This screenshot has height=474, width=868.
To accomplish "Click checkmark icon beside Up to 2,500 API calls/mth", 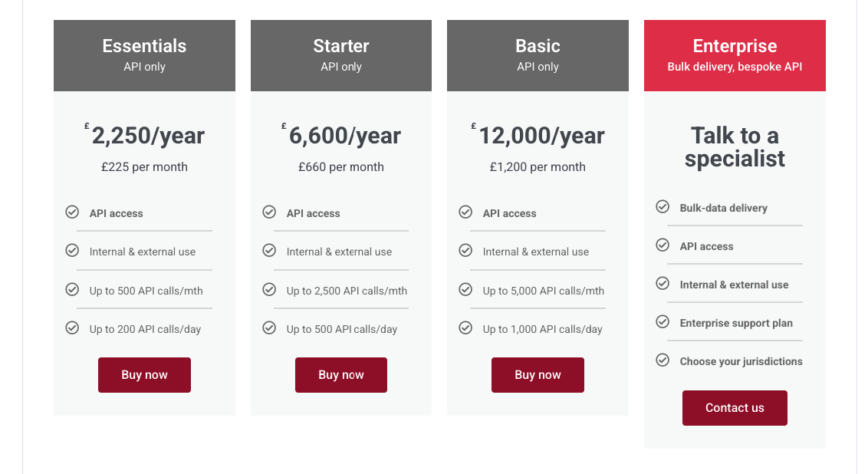I will click(x=269, y=290).
